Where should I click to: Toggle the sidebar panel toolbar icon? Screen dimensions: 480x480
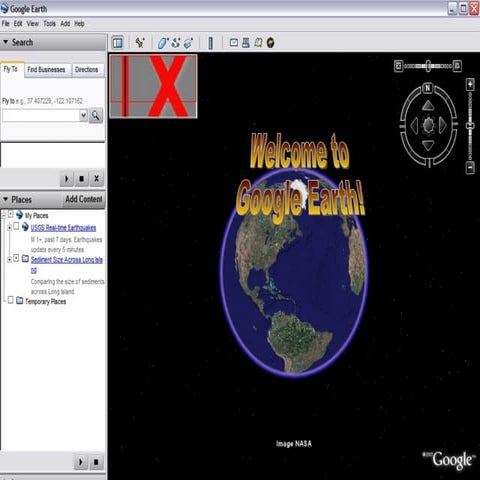(x=117, y=43)
